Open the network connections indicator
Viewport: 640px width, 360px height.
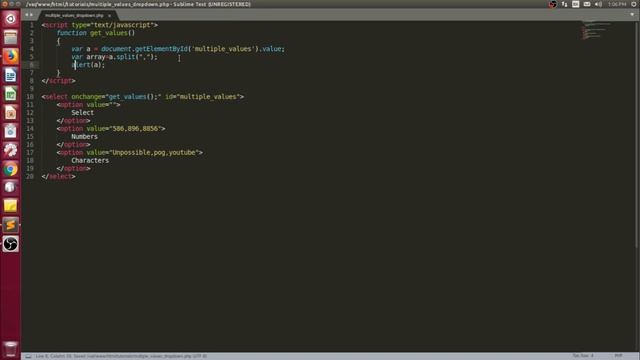tap(564, 4)
